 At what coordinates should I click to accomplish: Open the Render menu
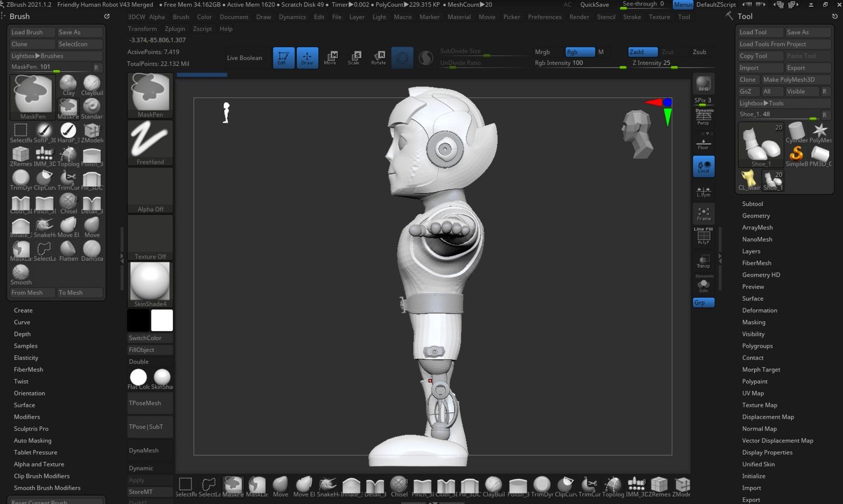coord(580,17)
